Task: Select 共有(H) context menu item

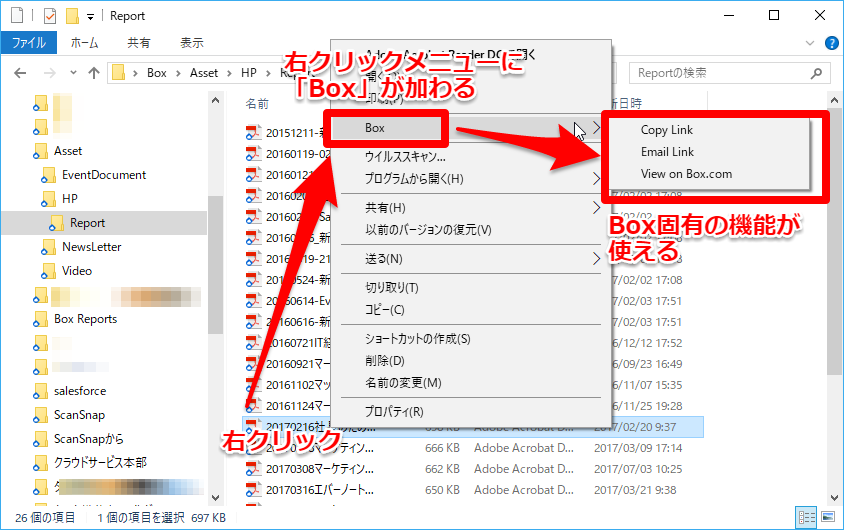Action: (x=385, y=208)
